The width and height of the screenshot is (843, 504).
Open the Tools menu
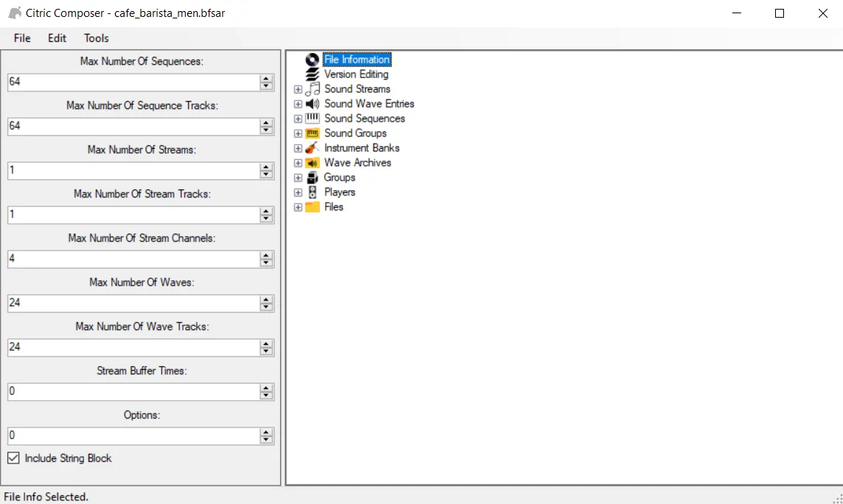point(96,38)
